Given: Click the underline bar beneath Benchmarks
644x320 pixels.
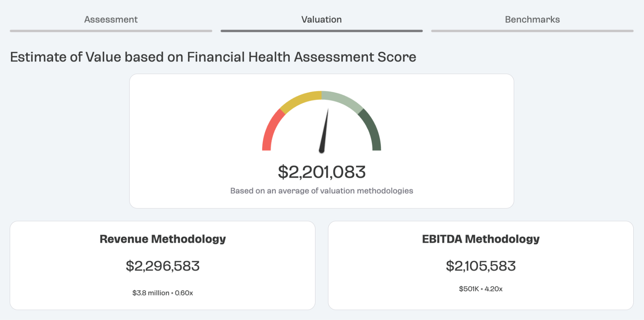Looking at the screenshot, I should tap(532, 31).
